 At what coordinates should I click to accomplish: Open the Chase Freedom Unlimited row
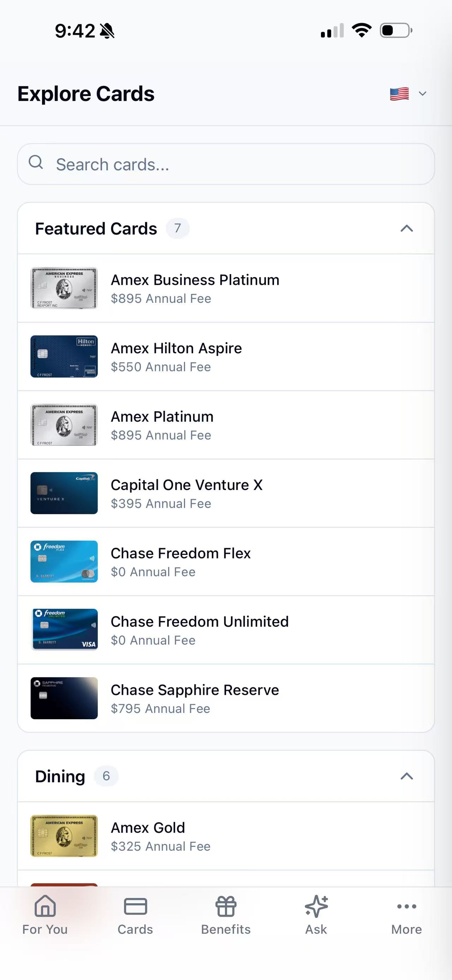[x=226, y=630]
